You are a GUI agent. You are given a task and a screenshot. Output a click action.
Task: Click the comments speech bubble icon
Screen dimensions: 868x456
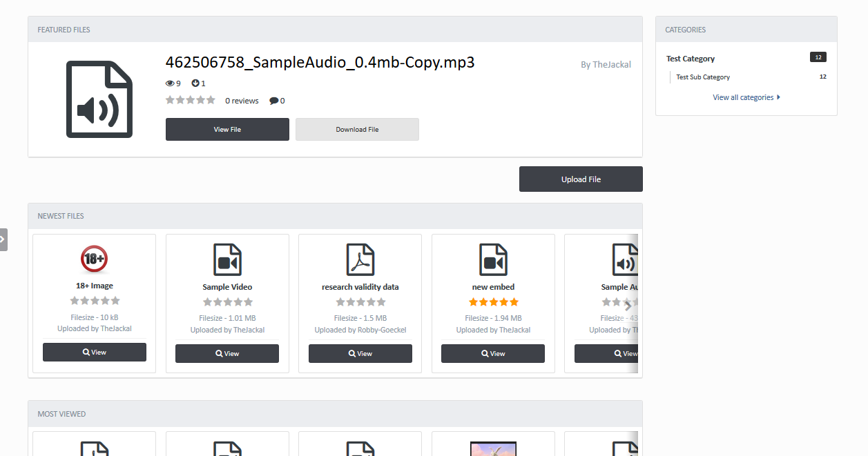[x=274, y=101]
